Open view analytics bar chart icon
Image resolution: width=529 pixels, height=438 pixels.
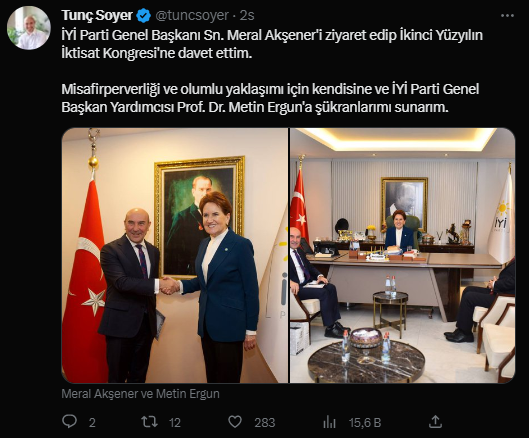pos(329,422)
